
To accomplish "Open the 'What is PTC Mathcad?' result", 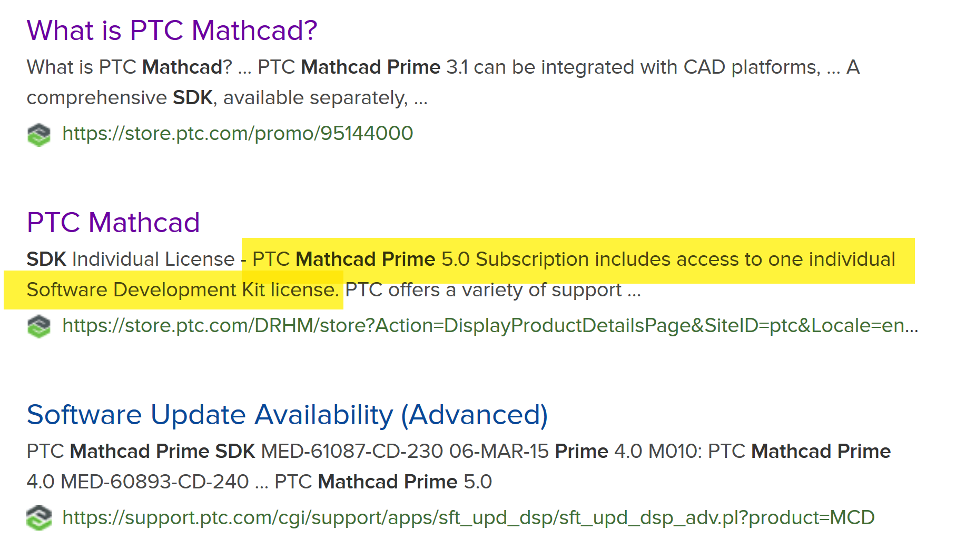I will [172, 30].
